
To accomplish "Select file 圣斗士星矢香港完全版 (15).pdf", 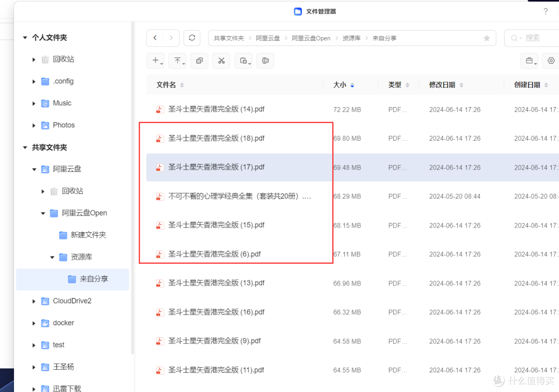I will 216,225.
